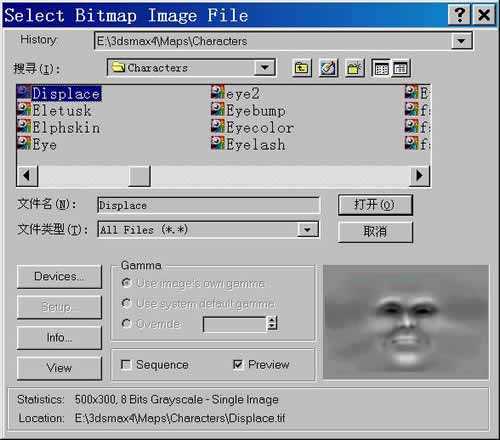This screenshot has height=440, width=500.
Task: Close the Select Bitmap Image File dialog
Action: [x=483, y=15]
